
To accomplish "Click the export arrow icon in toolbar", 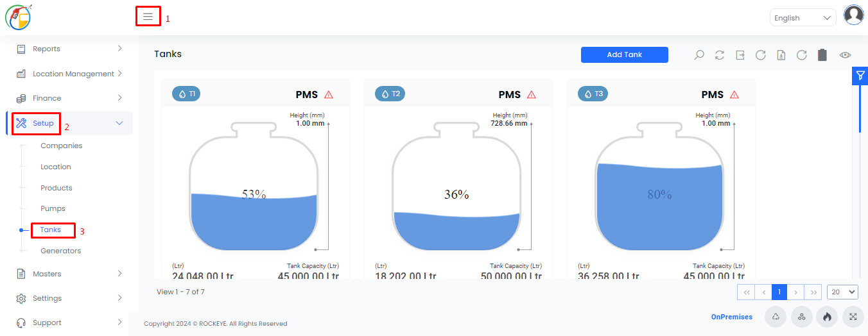I will (740, 55).
